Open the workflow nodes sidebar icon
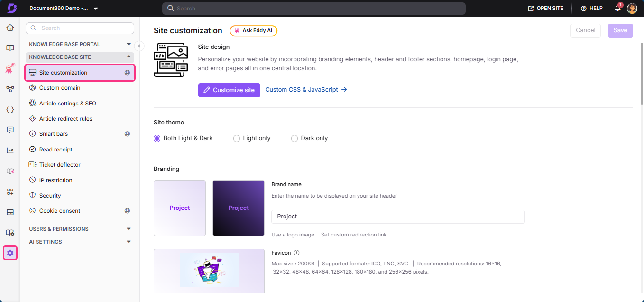 [10, 89]
